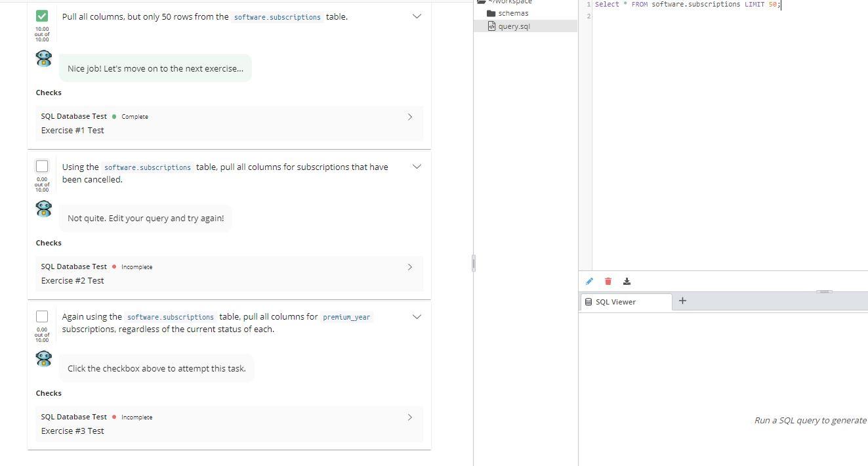The height and width of the screenshot is (466, 868).
Task: Uncheck the completed Exercise #1 checkbox
Action: 41,16
